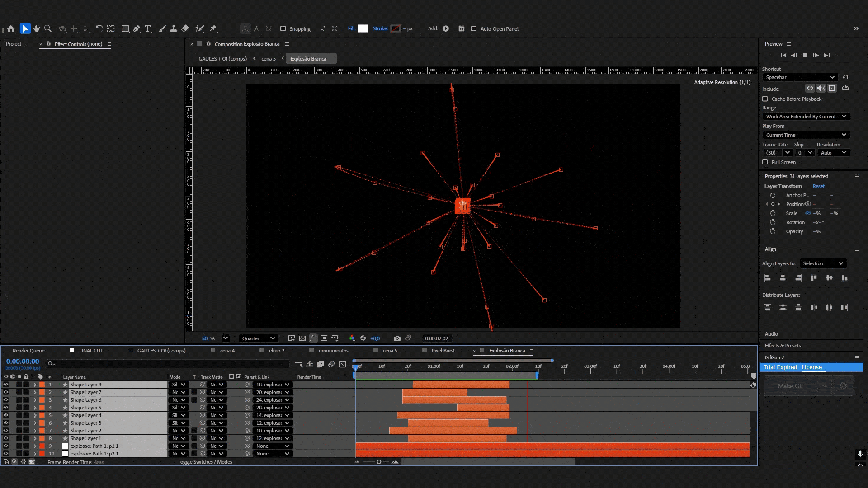Viewport: 868px width, 488px height.
Task: Open the Quarter resolution dropdown
Action: pyautogui.click(x=258, y=338)
